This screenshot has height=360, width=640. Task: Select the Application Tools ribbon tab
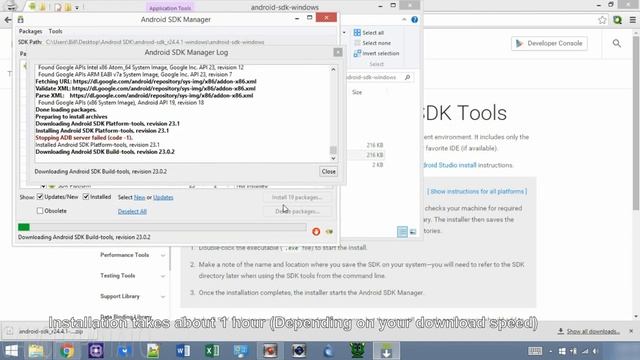(x=170, y=8)
